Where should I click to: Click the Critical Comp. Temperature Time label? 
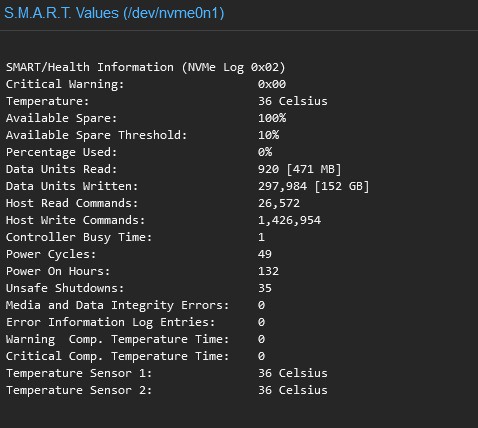(118, 356)
